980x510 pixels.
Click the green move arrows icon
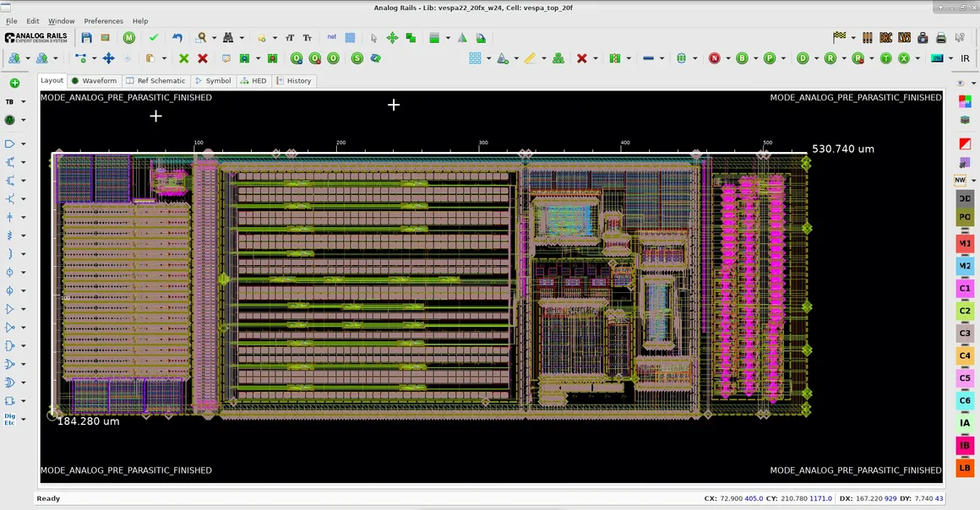point(392,38)
